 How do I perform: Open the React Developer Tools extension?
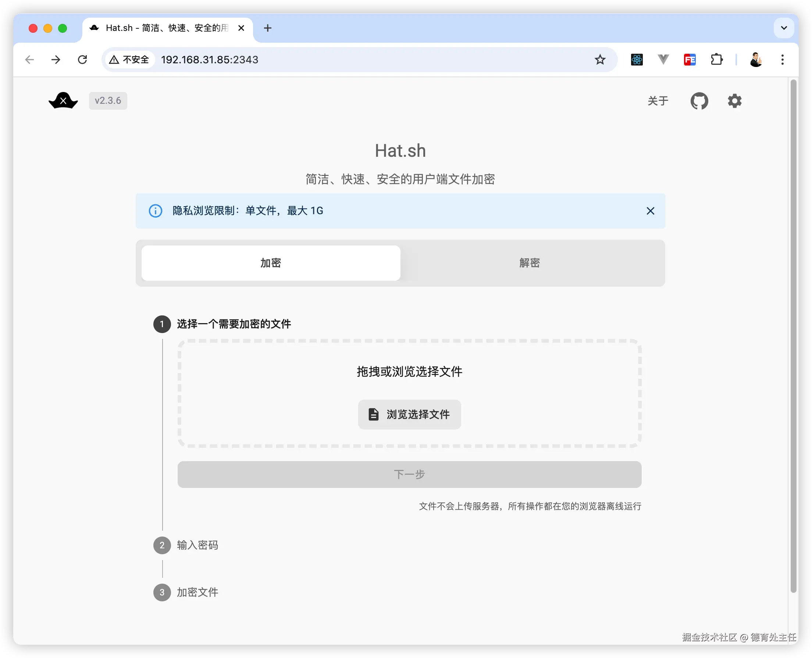(x=637, y=60)
